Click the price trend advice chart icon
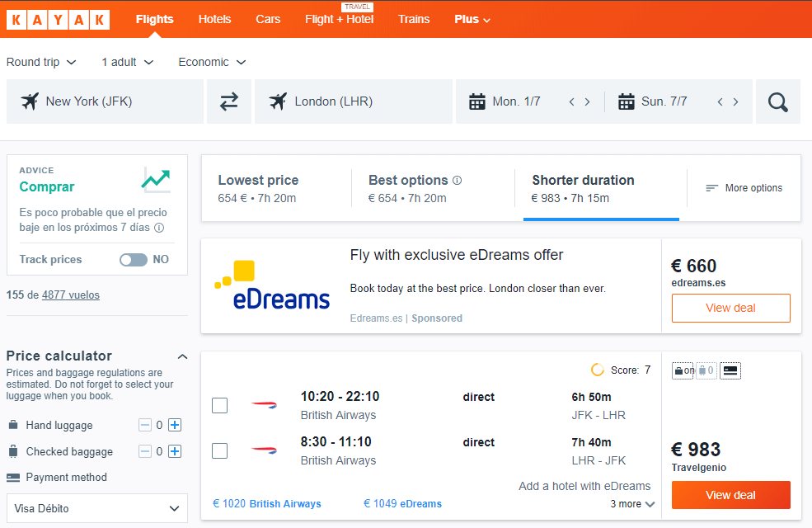This screenshot has width=812, height=528. (x=155, y=180)
